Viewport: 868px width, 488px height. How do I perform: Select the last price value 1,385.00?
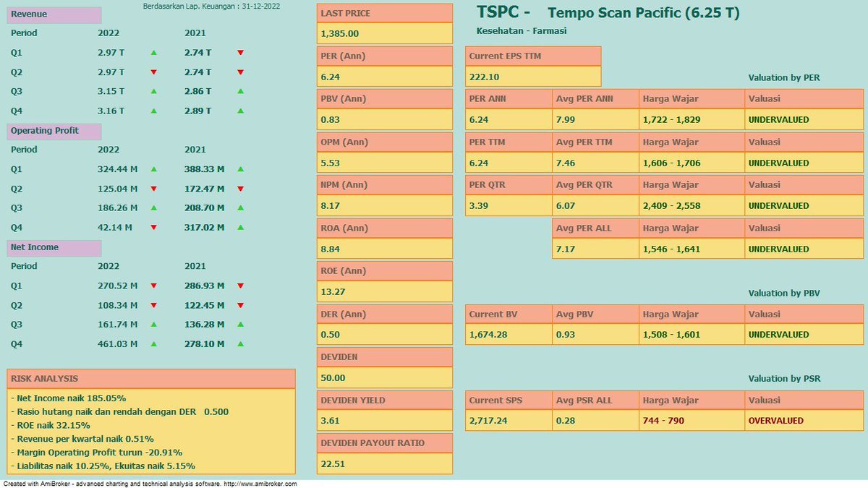coord(385,33)
